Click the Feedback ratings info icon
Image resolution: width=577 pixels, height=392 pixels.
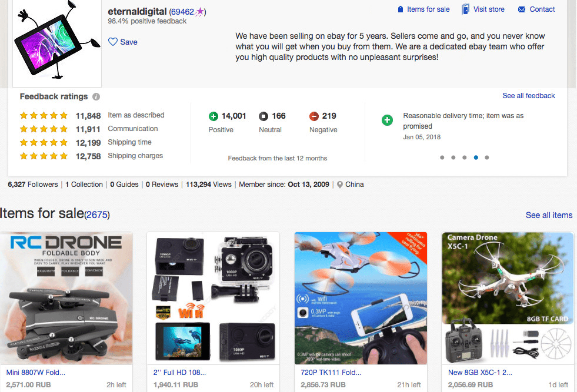(x=96, y=97)
